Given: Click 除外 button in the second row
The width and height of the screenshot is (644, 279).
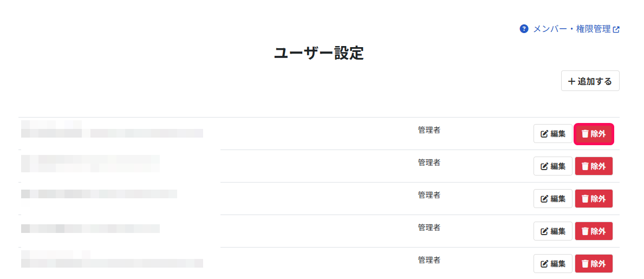Looking at the screenshot, I should point(594,166).
